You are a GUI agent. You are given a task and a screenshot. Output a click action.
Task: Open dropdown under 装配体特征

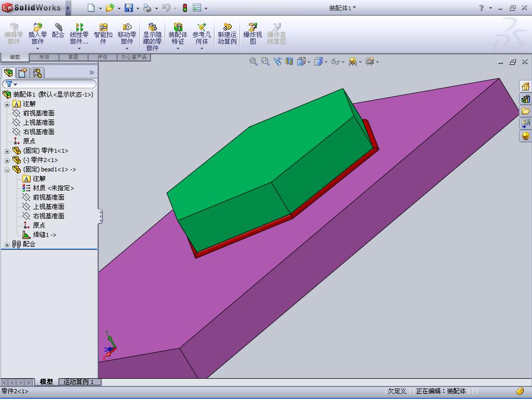point(178,48)
